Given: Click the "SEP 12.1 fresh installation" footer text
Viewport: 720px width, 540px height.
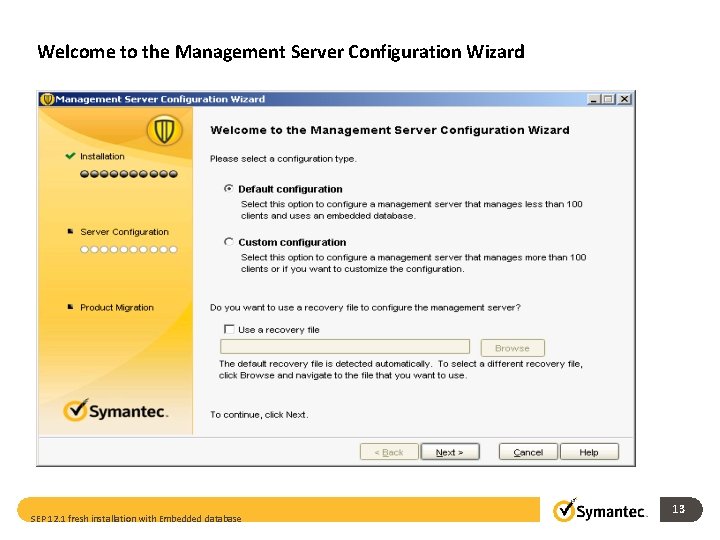Looking at the screenshot, I should pyautogui.click(x=136, y=518).
